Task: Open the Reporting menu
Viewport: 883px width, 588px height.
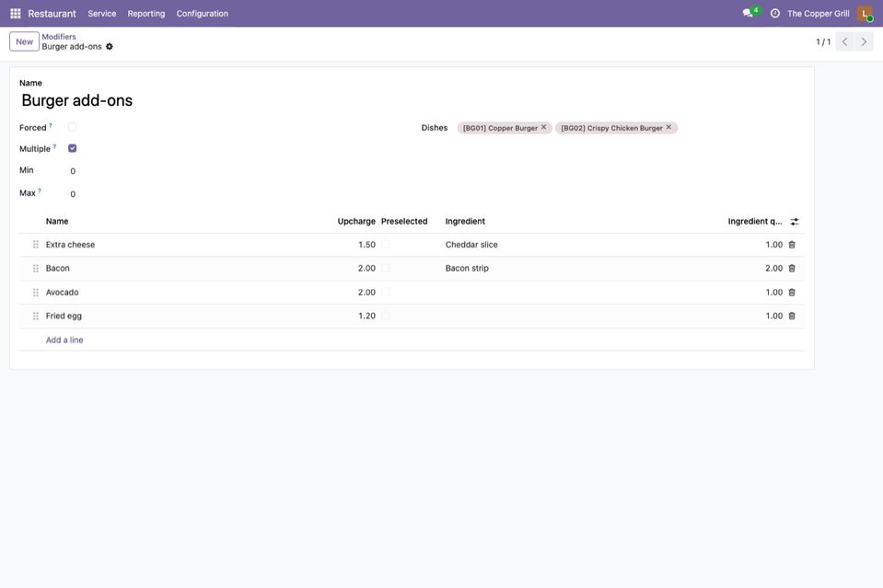Action: click(146, 14)
